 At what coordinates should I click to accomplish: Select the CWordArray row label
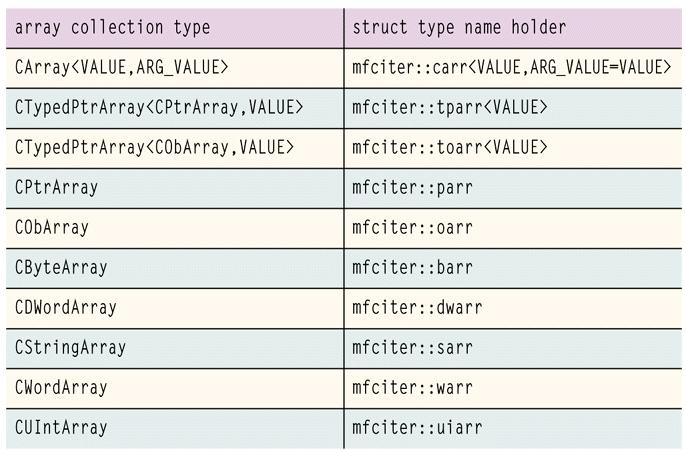(x=61, y=387)
